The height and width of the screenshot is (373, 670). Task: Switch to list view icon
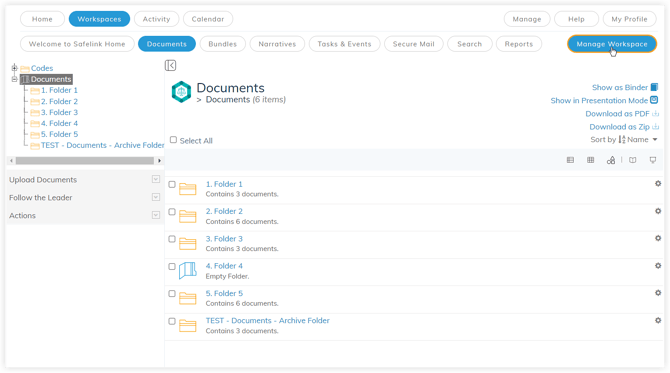570,160
